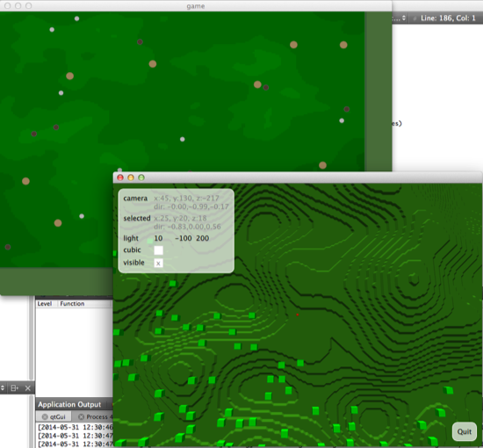The image size is (483, 448).
Task: Click the game window title bar text
Action: 196,6
